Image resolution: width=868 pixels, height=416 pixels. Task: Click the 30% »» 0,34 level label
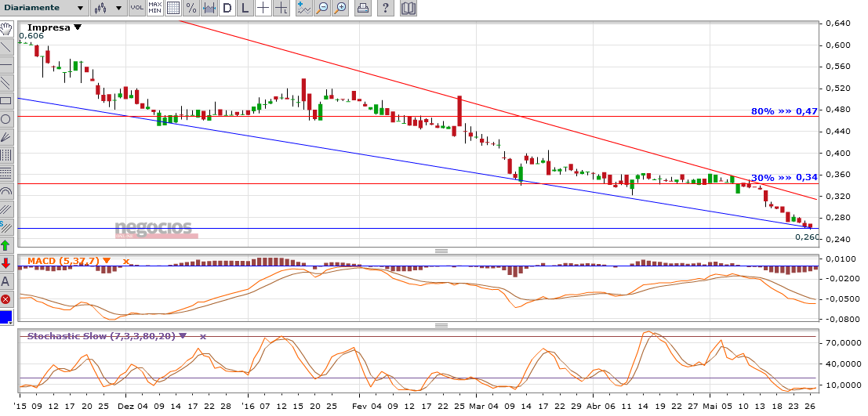pyautogui.click(x=784, y=178)
